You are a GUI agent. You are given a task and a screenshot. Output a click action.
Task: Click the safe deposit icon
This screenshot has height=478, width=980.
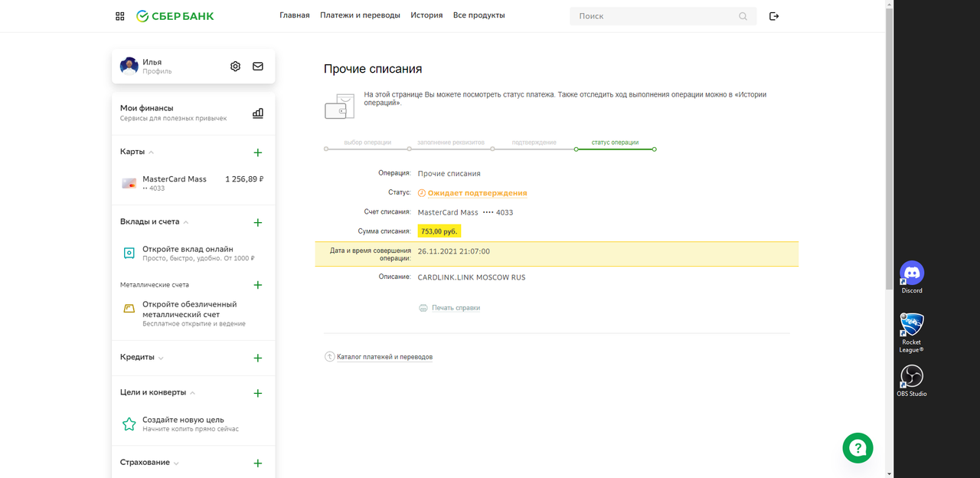tap(129, 253)
